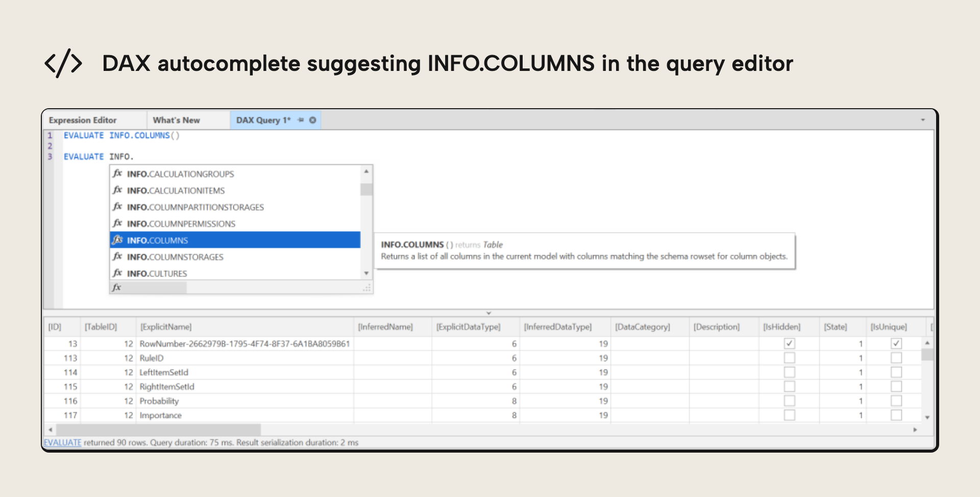980x497 pixels.
Task: Collapse the results pane splitter chevron
Action: pyautogui.click(x=488, y=313)
